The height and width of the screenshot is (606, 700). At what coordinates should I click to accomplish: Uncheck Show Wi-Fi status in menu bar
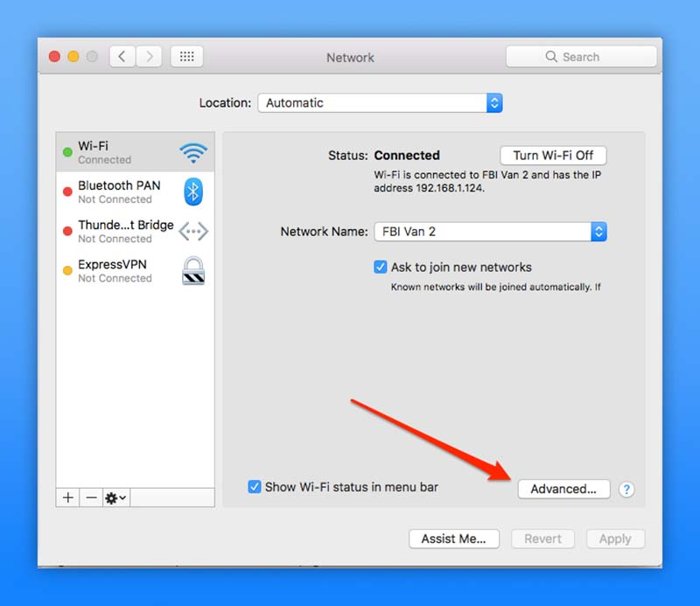click(x=255, y=487)
